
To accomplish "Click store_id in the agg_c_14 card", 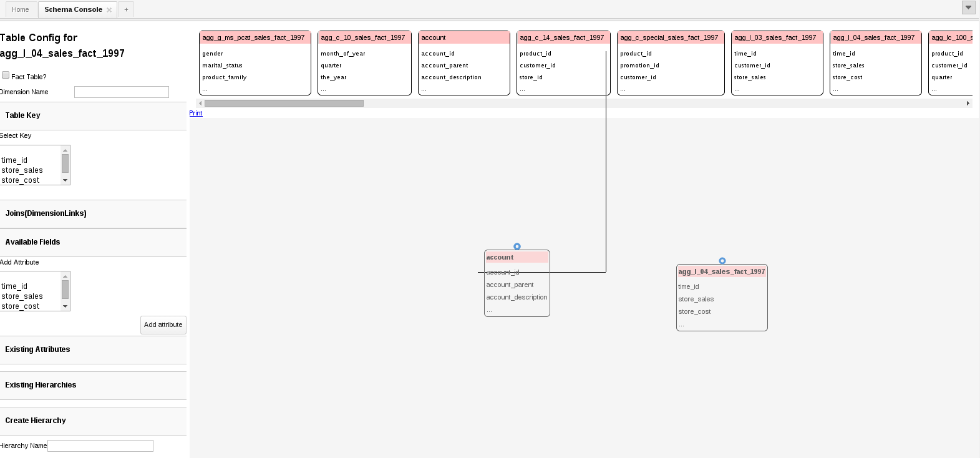I will point(531,77).
